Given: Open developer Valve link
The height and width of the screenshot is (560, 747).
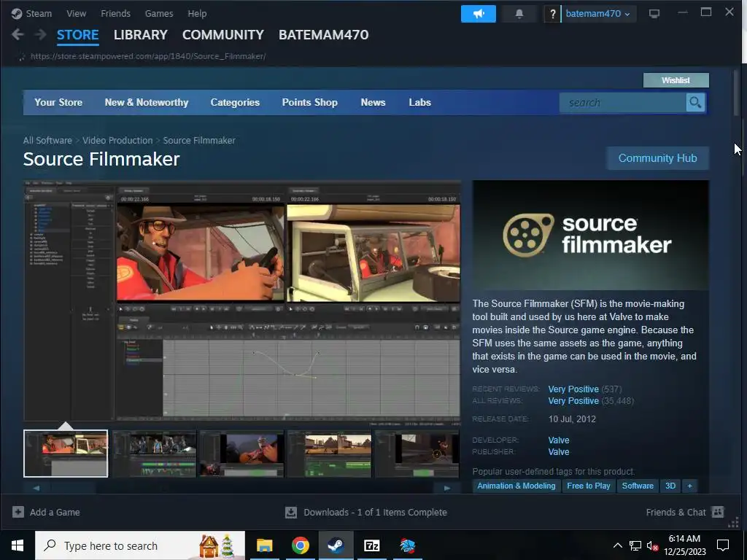Looking at the screenshot, I should 559,440.
